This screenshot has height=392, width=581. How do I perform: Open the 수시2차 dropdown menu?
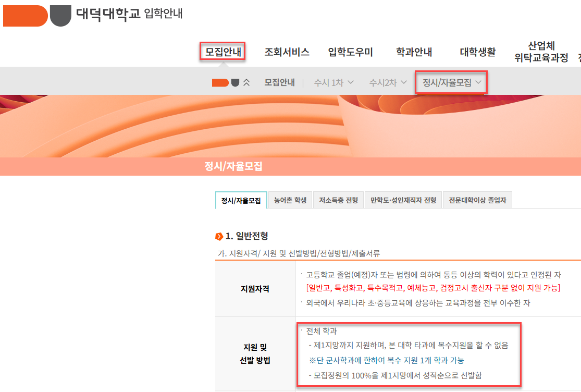click(387, 82)
